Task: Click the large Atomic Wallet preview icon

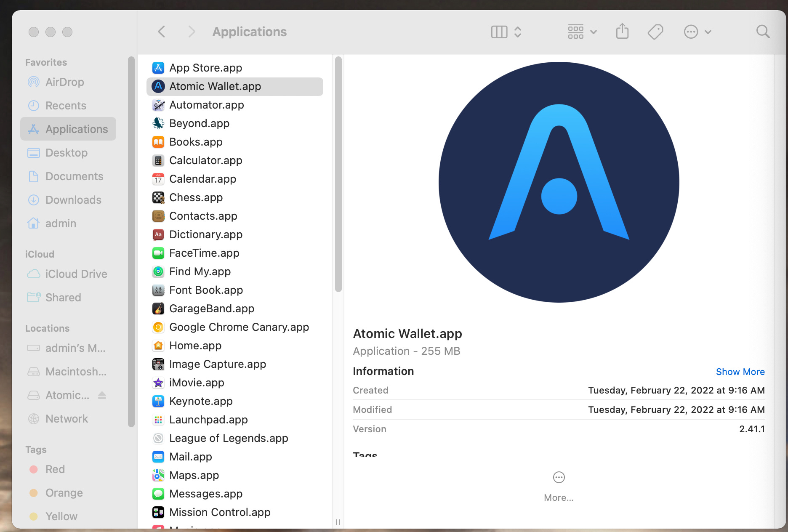Action: [559, 182]
